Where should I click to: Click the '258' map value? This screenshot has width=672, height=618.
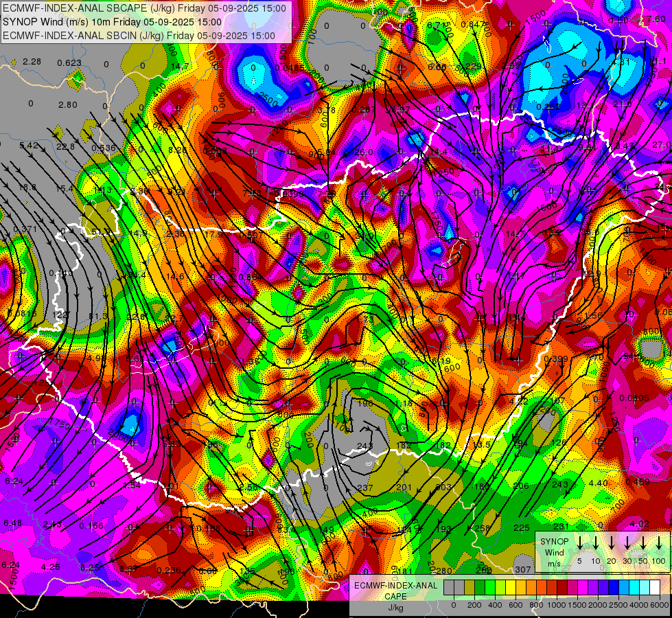pos(482,528)
